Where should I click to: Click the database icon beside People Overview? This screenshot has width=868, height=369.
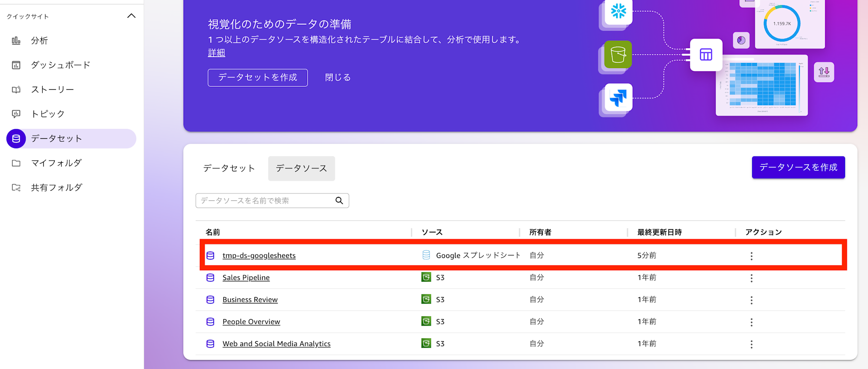tap(210, 322)
